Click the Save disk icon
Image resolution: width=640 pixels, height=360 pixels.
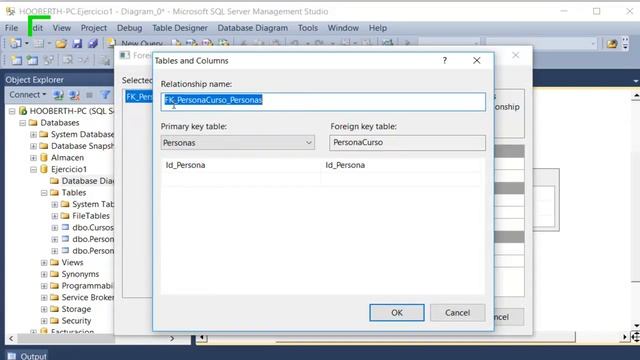point(77,43)
